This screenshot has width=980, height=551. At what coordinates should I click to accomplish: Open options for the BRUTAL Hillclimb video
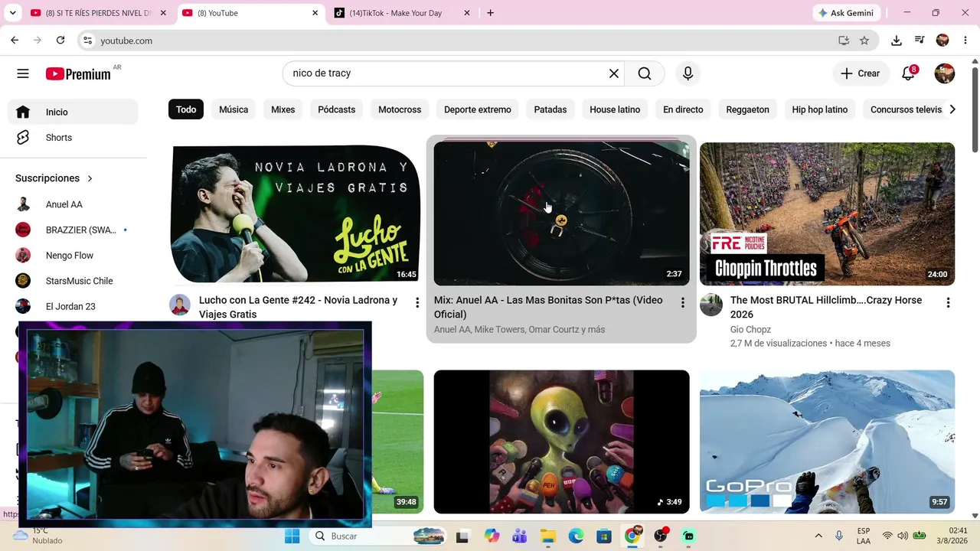coord(949,303)
